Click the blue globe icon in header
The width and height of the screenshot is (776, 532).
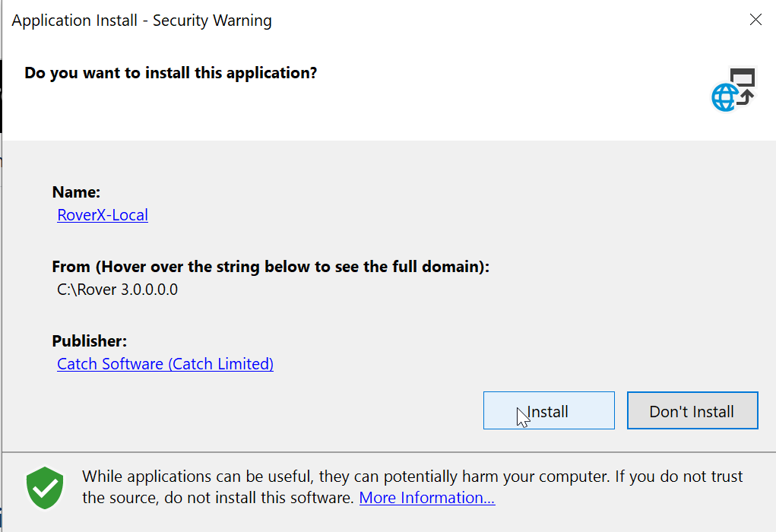pyautogui.click(x=724, y=97)
